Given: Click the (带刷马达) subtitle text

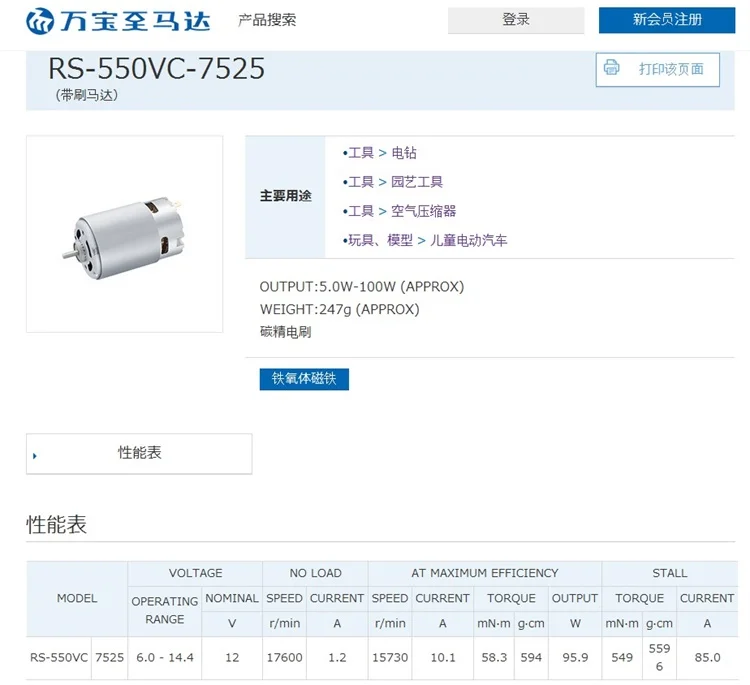Looking at the screenshot, I should tap(87, 95).
